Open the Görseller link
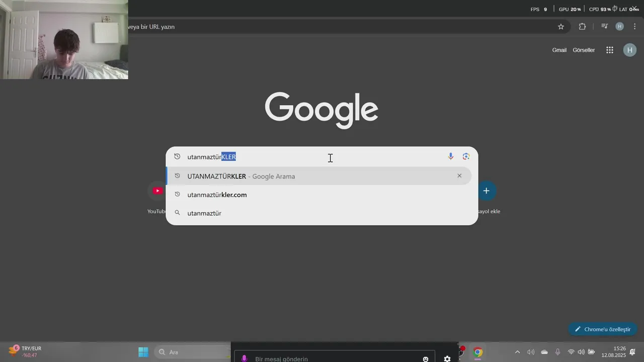 pyautogui.click(x=584, y=50)
